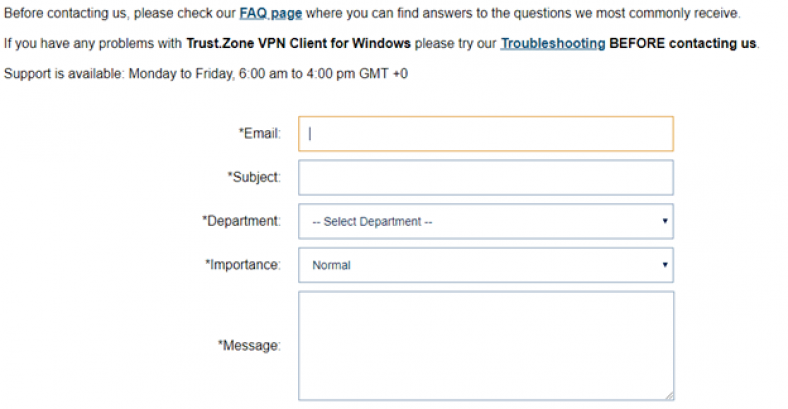Click the *Message label text
Viewport: 788px width, 409px height.
click(249, 345)
